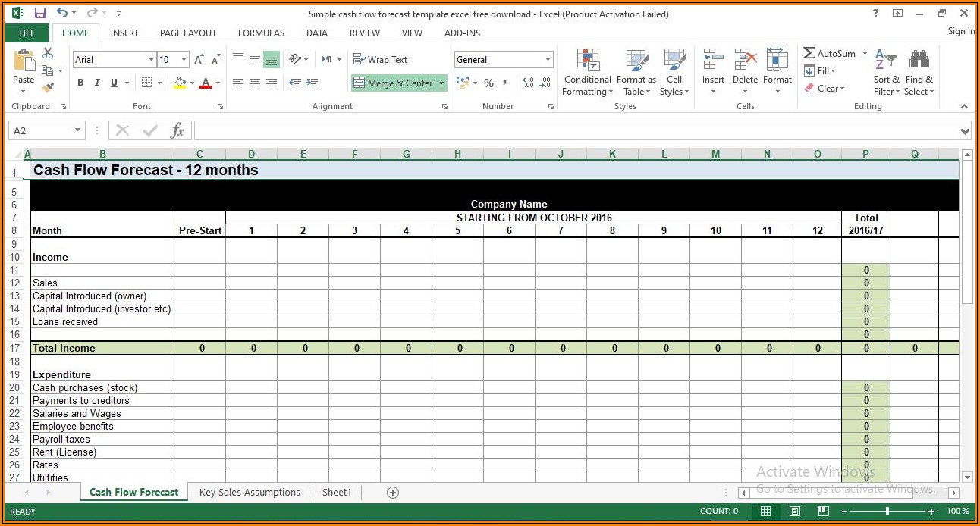Open the General number format dropdown

(548, 59)
